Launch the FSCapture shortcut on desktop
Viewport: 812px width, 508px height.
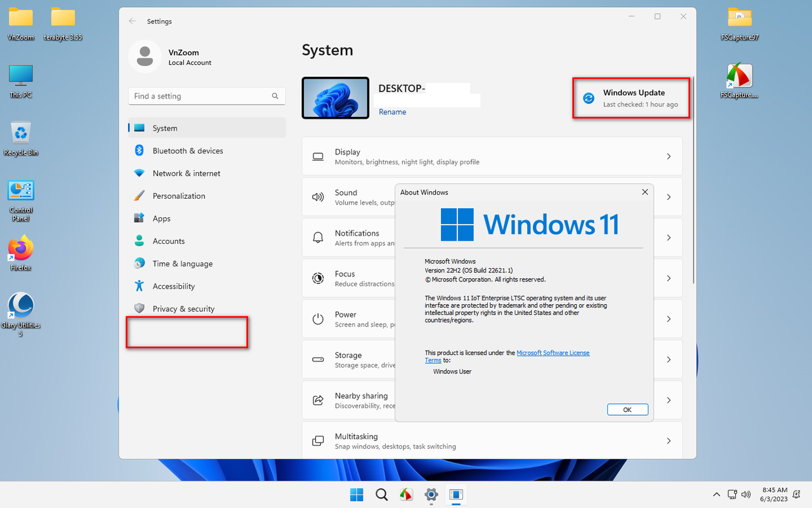[740, 81]
